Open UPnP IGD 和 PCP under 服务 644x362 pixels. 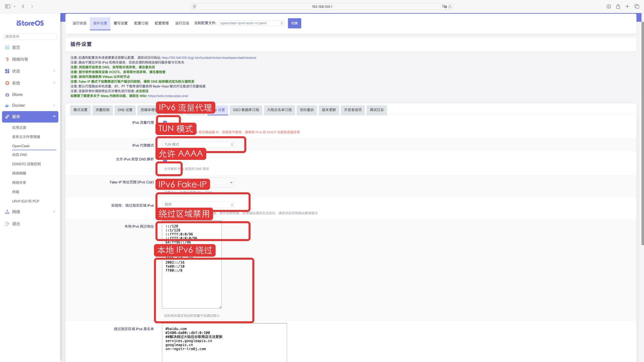pos(26,201)
